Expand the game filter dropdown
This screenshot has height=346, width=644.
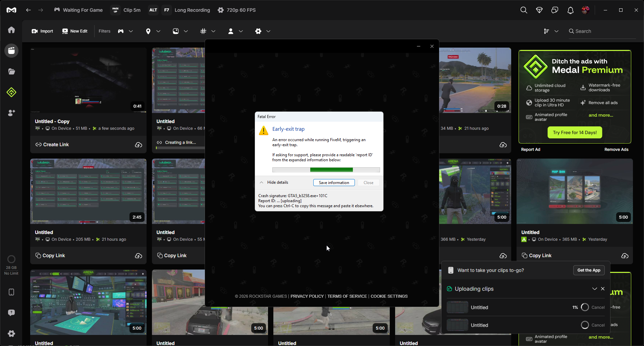pyautogui.click(x=125, y=31)
